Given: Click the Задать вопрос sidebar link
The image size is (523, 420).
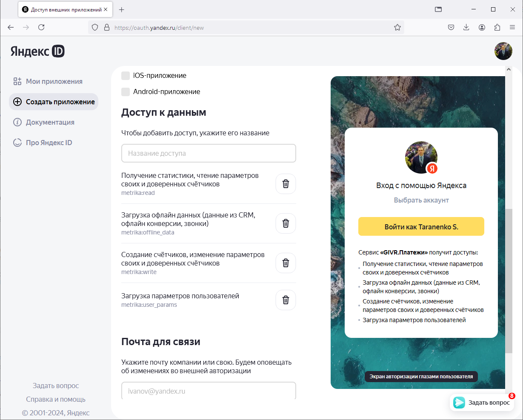Looking at the screenshot, I should 56,386.
